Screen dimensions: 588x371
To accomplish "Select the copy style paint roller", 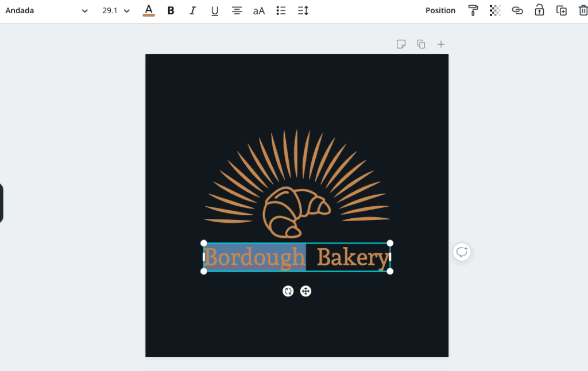I will [x=473, y=10].
